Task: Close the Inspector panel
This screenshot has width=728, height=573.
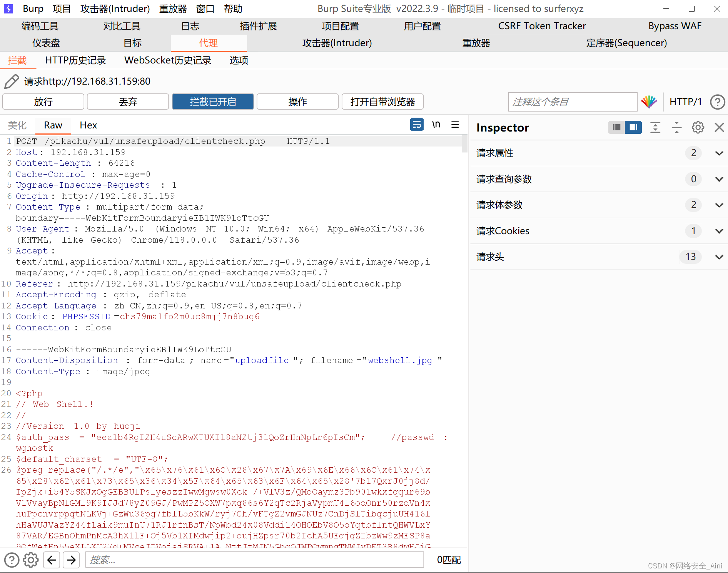Action: [x=719, y=127]
